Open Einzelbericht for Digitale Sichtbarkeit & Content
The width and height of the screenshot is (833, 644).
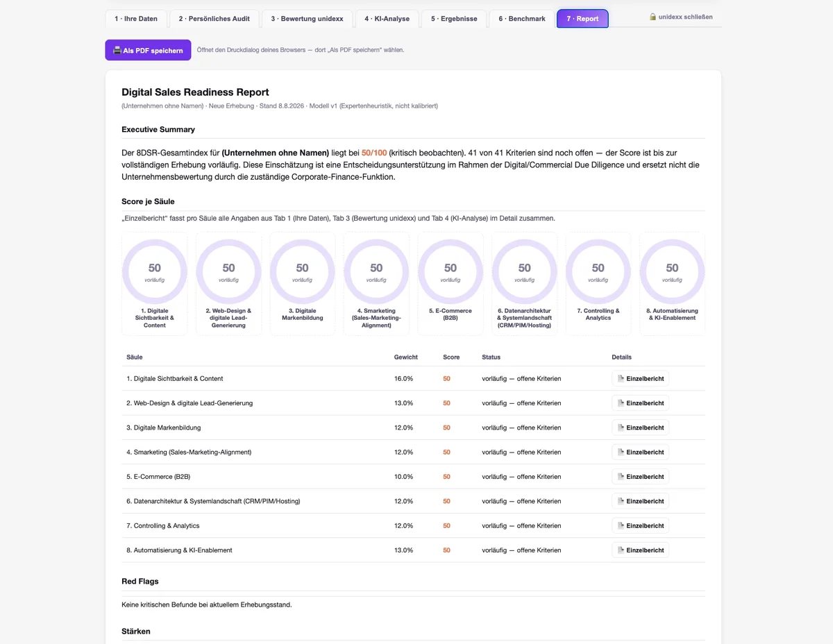pos(640,379)
